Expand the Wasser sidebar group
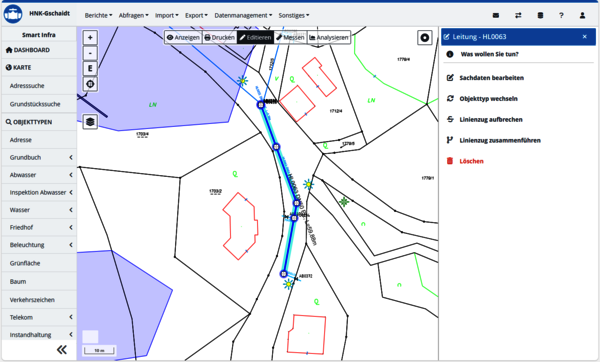Image resolution: width=600 pixels, height=362 pixels. tap(39, 210)
